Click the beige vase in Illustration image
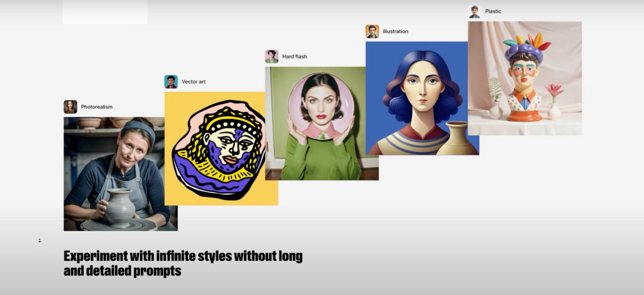Screen dimensions: 644x295 point(458,138)
